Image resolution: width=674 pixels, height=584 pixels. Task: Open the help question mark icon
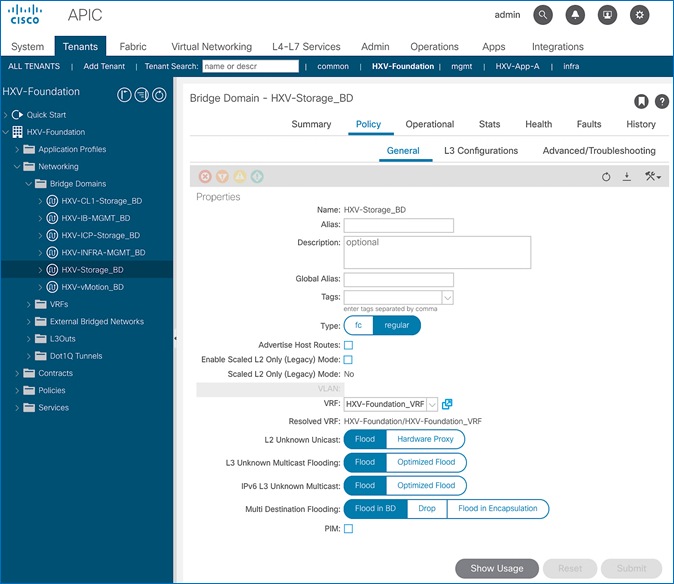coord(662,101)
